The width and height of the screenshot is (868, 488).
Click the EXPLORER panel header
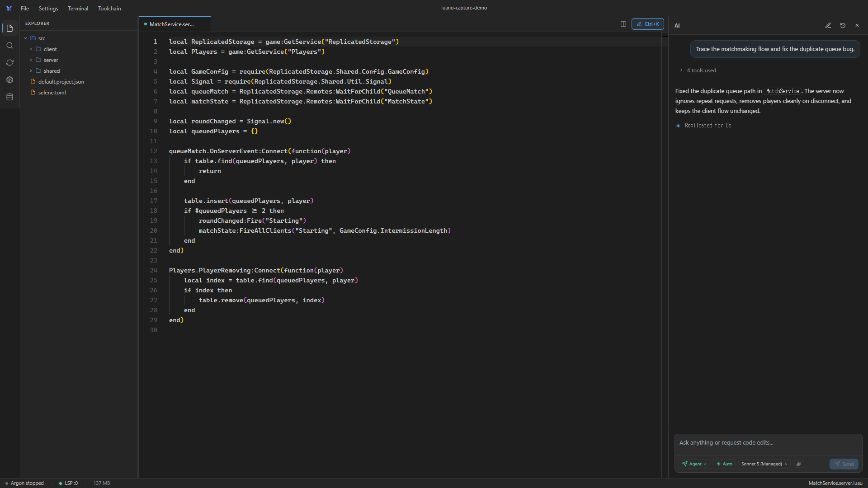click(x=38, y=23)
